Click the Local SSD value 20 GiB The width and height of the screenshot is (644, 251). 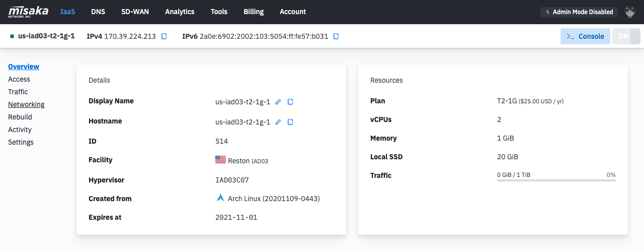(508, 157)
